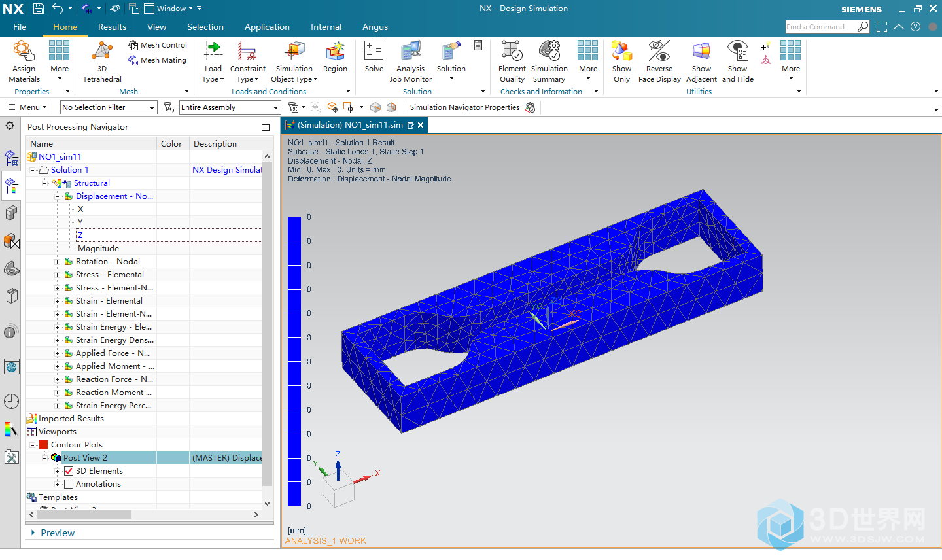Open Simulation Summary

tap(549, 61)
